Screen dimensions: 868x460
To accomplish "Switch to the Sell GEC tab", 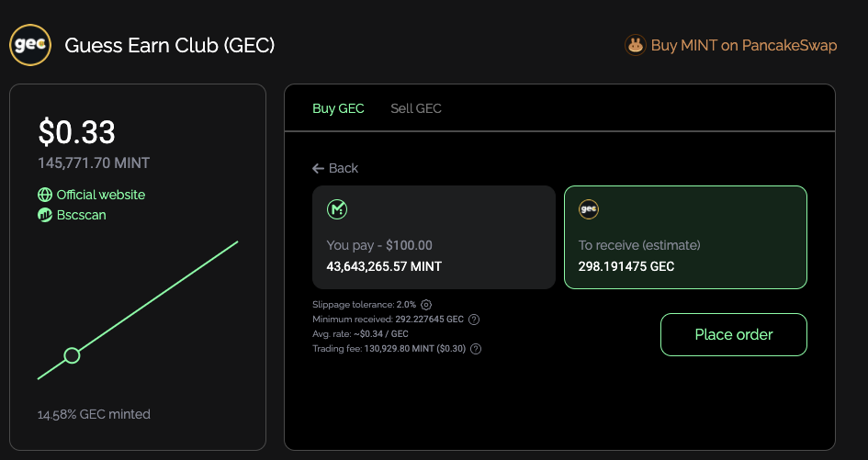I will click(416, 108).
